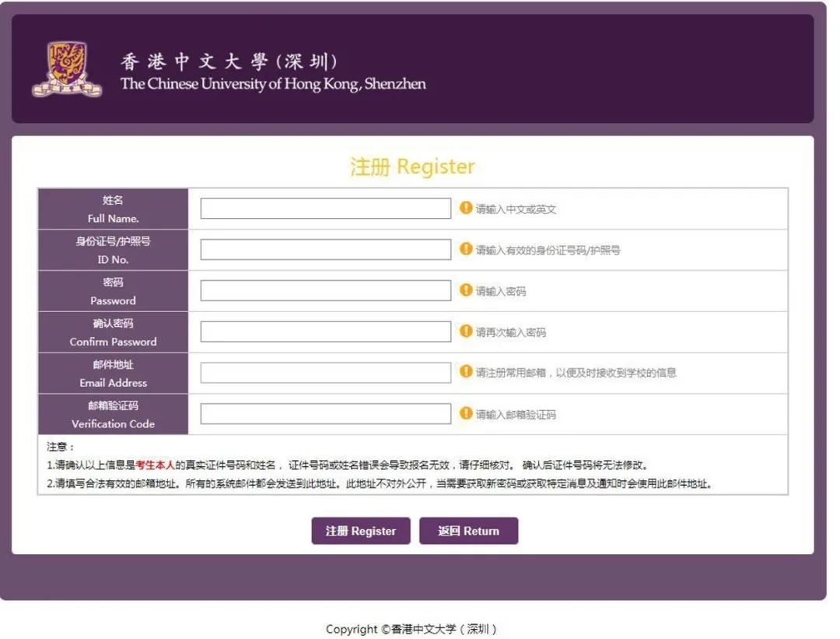
Task: Click the Chinese header title 香港中文大學（深圳）
Action: point(229,61)
